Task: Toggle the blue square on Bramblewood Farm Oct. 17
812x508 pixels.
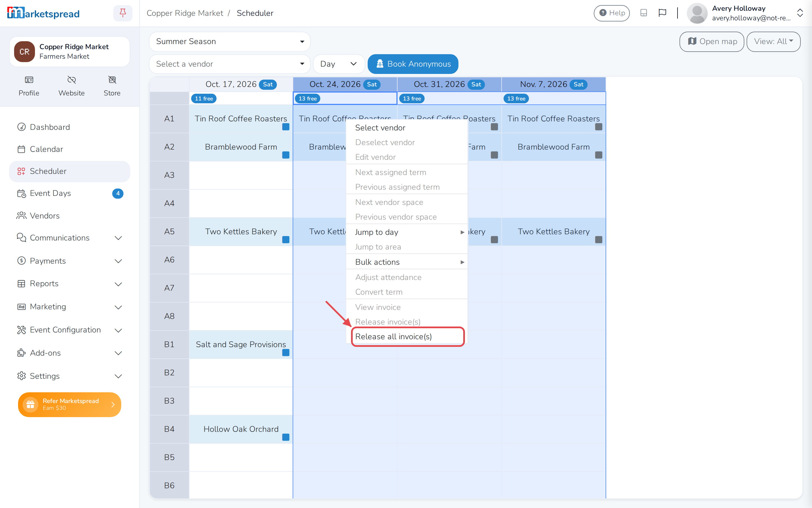Action: point(286,155)
